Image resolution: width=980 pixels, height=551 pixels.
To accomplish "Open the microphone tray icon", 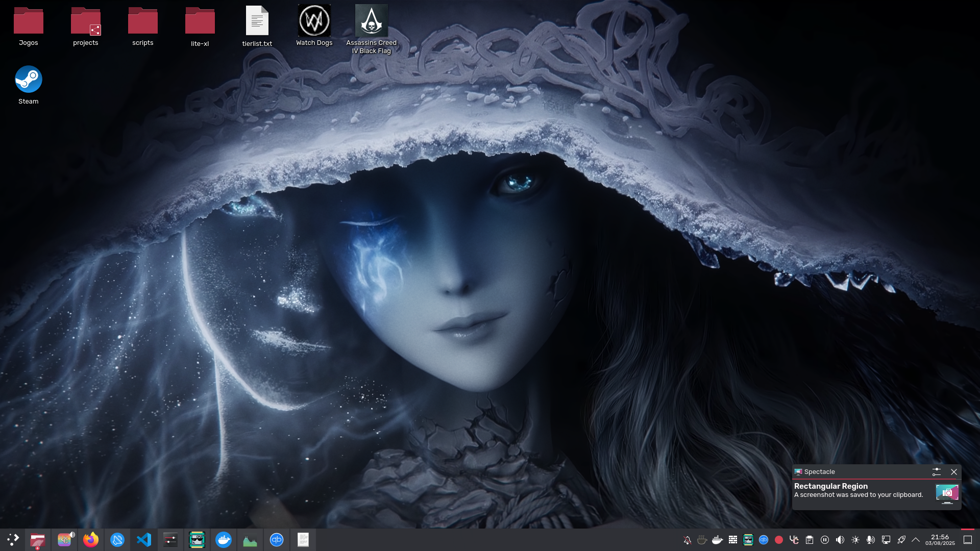I will click(x=871, y=540).
